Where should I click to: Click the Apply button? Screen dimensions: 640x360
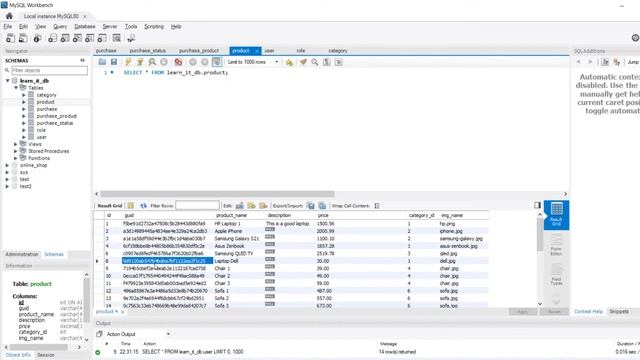point(522,311)
